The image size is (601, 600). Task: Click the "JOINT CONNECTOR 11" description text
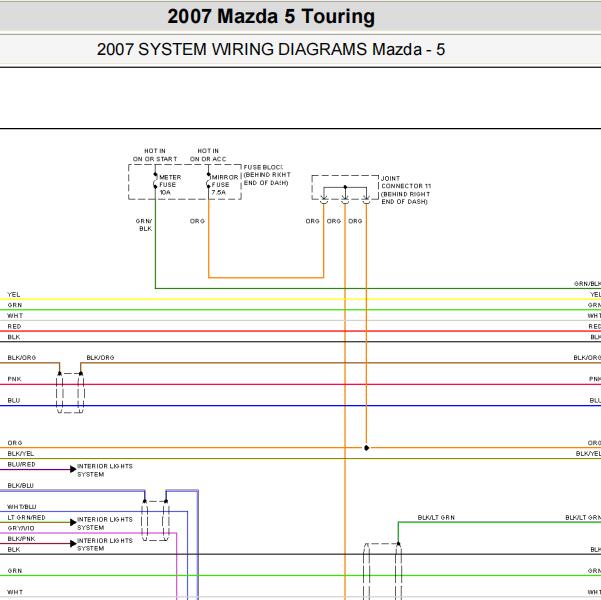click(406, 190)
